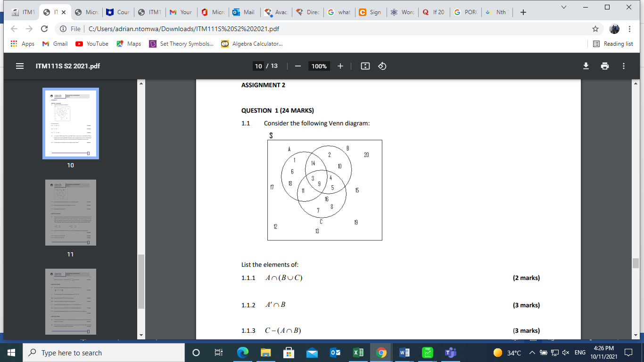Switch to the Avac tab
This screenshot has width=644, height=362.
[276, 12]
